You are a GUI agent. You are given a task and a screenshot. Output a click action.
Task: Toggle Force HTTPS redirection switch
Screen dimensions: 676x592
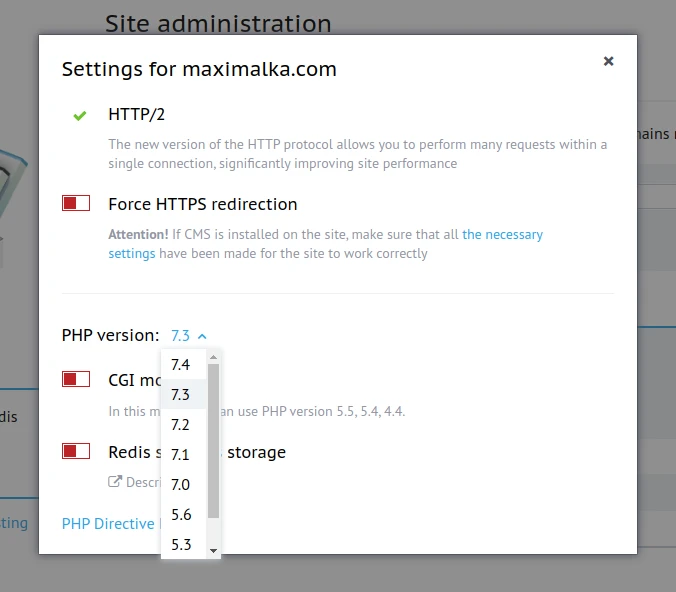coord(76,203)
